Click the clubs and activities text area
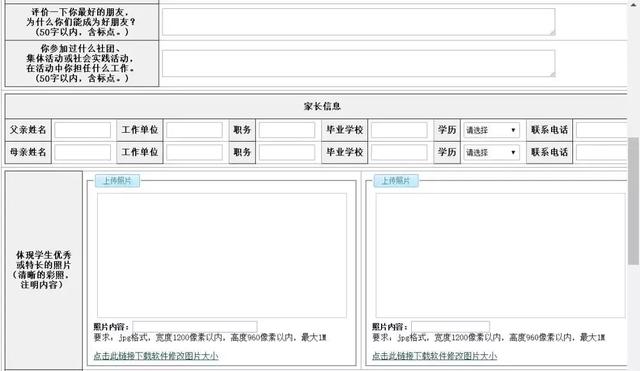 click(358, 63)
